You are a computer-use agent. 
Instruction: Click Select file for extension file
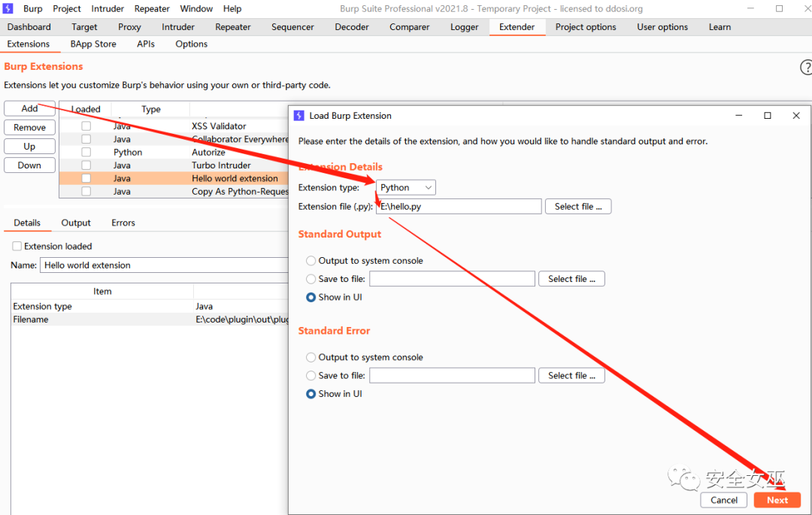pos(577,207)
